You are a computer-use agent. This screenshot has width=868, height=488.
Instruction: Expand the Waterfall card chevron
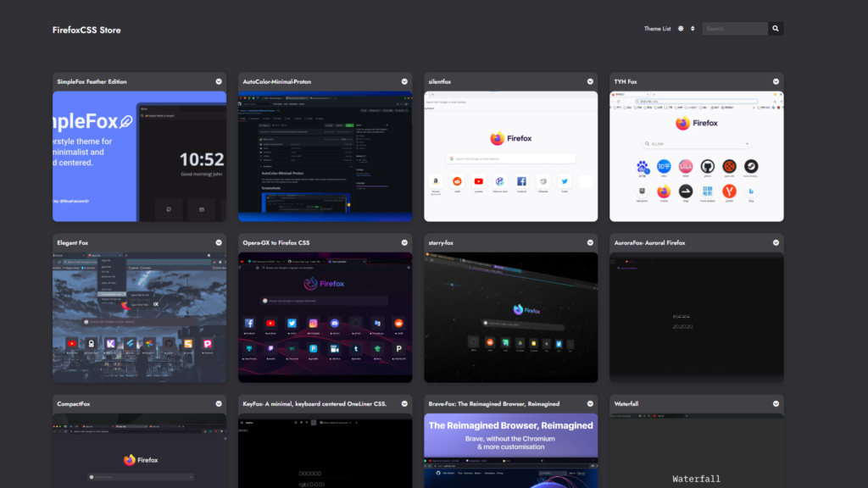[776, 404]
